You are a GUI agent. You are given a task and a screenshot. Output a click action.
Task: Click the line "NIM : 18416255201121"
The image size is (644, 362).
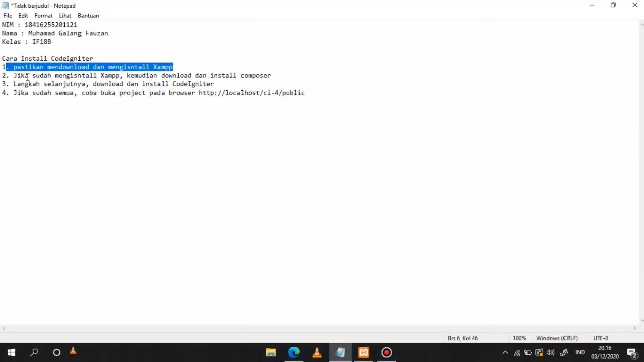pyautogui.click(x=40, y=25)
